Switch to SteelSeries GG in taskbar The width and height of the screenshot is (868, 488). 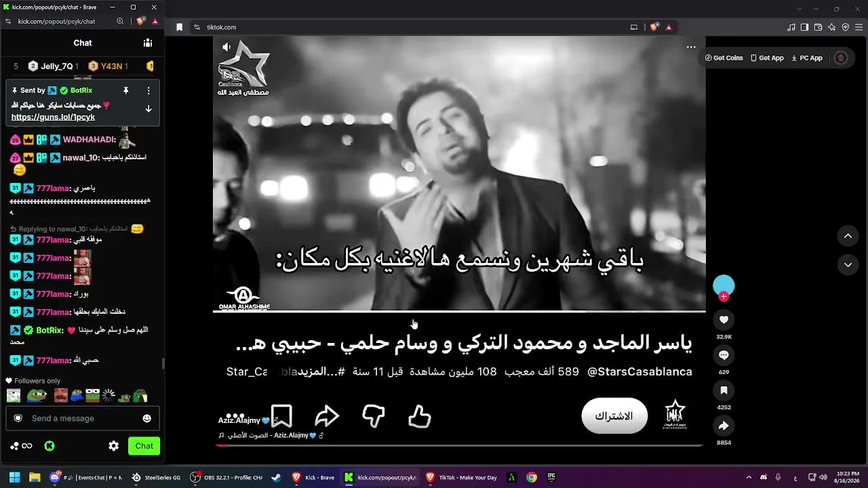[x=156, y=477]
